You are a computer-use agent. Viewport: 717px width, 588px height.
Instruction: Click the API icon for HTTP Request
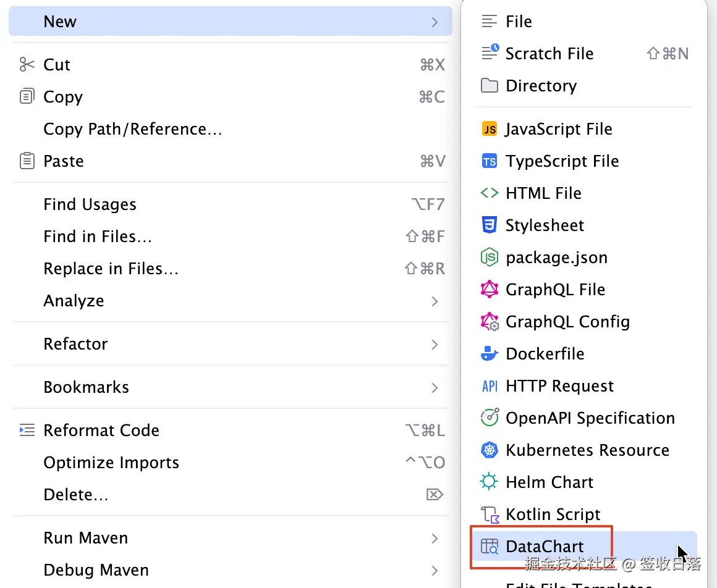(490, 386)
